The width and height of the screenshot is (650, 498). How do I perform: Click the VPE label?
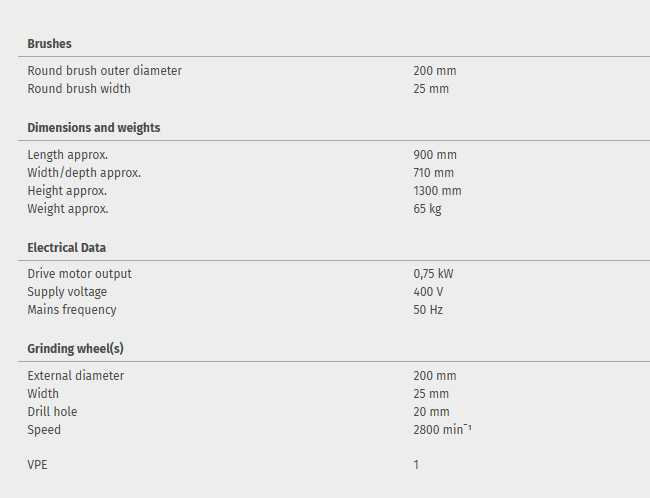coord(38,465)
